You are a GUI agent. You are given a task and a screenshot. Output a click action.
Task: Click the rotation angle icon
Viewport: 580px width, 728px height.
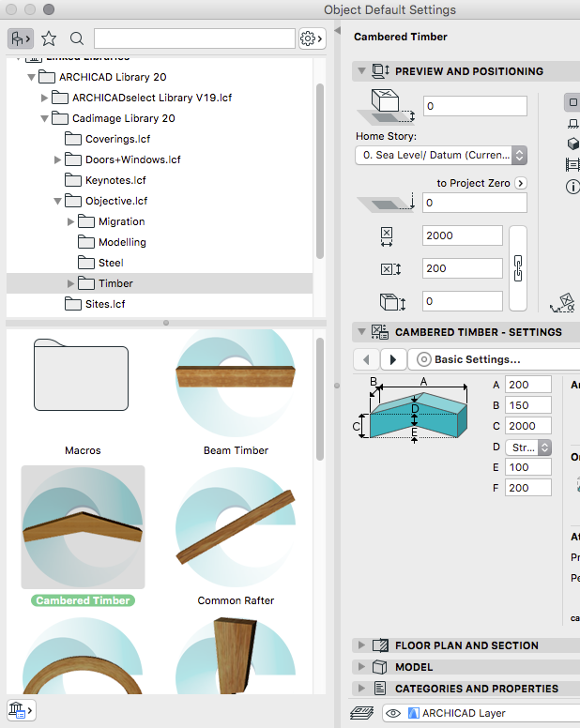click(x=563, y=302)
